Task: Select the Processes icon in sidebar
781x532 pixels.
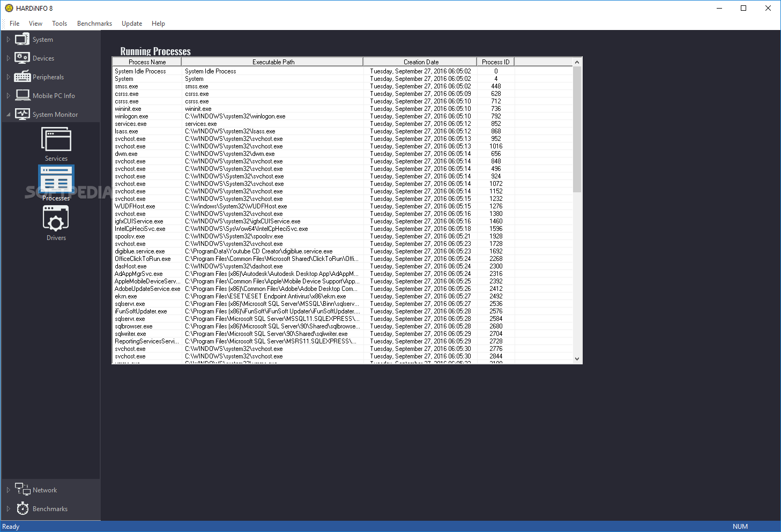Action: pyautogui.click(x=56, y=179)
